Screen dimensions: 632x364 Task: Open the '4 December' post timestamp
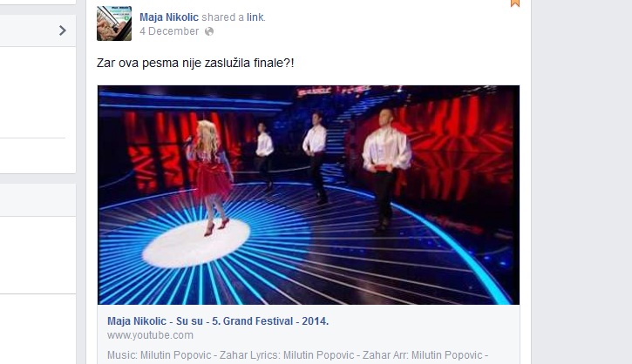[x=169, y=31]
